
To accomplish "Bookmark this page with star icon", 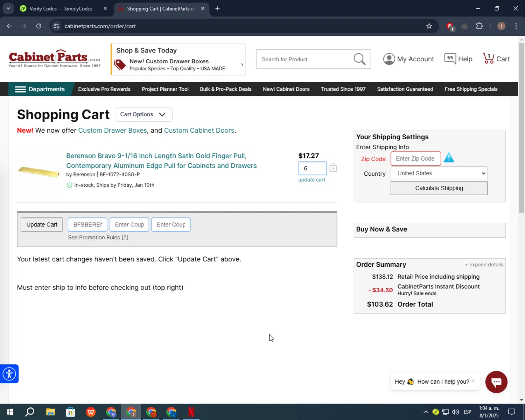I will tap(429, 26).
